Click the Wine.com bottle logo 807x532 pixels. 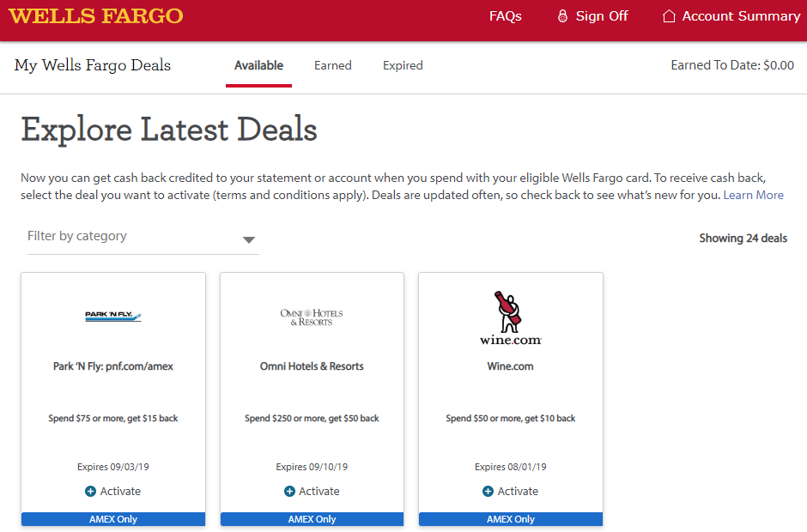(510, 315)
